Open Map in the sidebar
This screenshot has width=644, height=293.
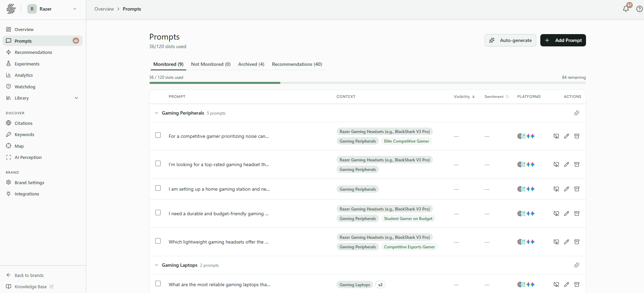43,146
